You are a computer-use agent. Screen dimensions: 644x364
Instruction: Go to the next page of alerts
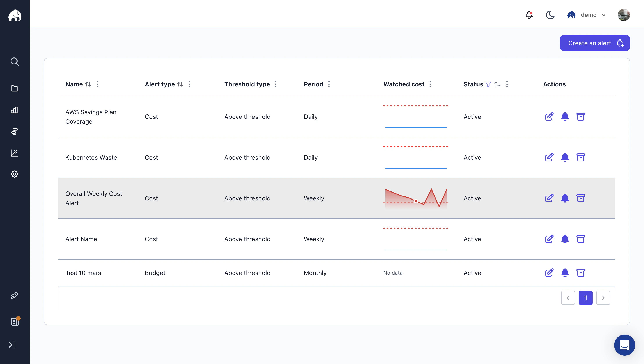coord(603,298)
